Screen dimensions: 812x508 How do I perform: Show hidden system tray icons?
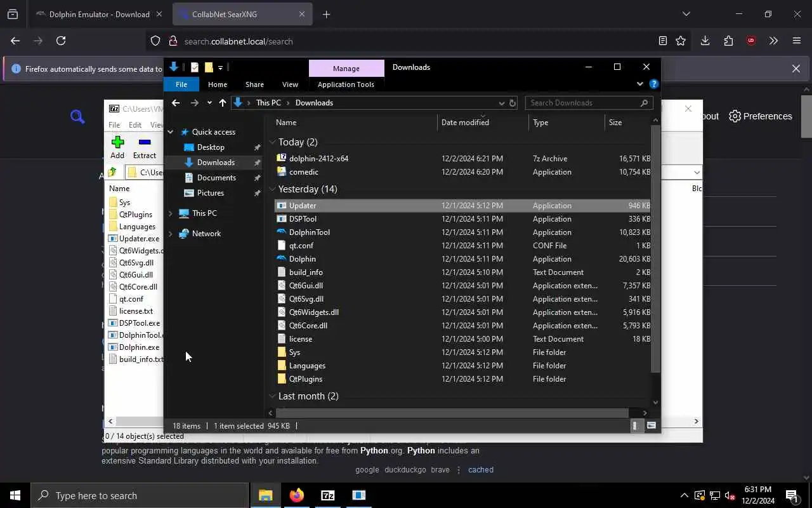684,495
